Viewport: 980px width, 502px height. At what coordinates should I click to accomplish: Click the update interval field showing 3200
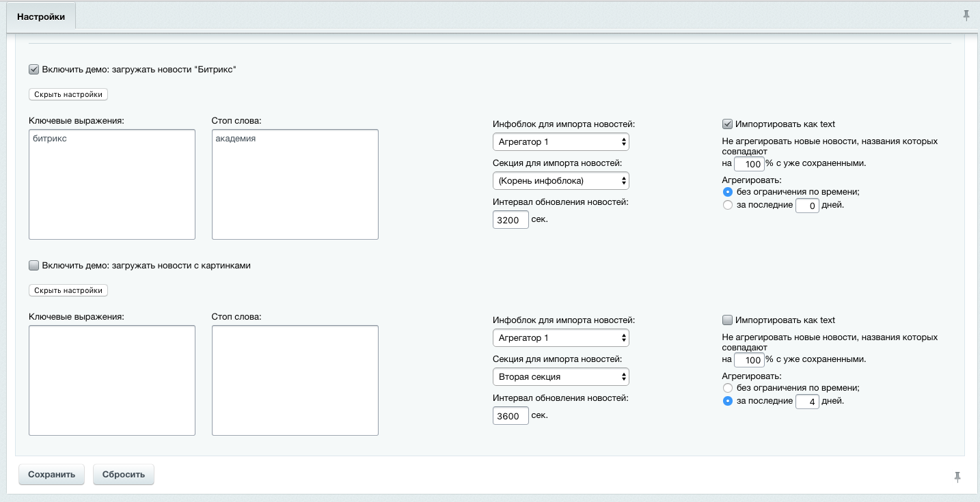coord(510,220)
